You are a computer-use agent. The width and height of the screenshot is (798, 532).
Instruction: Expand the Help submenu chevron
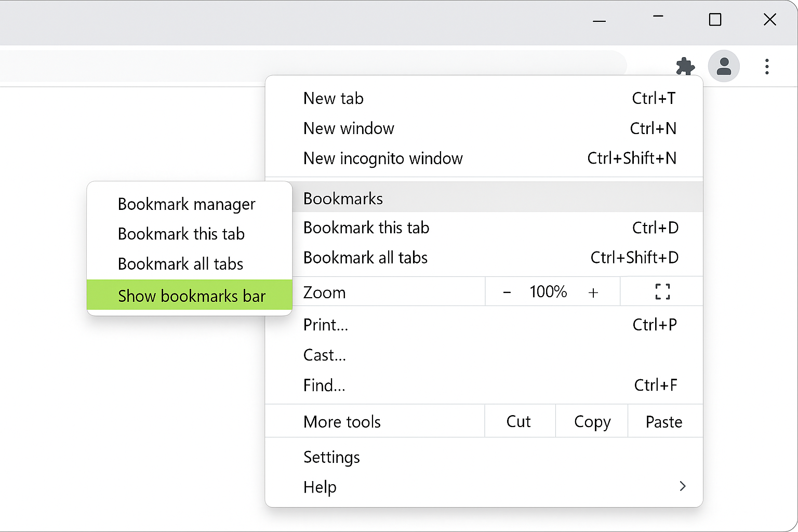pos(682,486)
